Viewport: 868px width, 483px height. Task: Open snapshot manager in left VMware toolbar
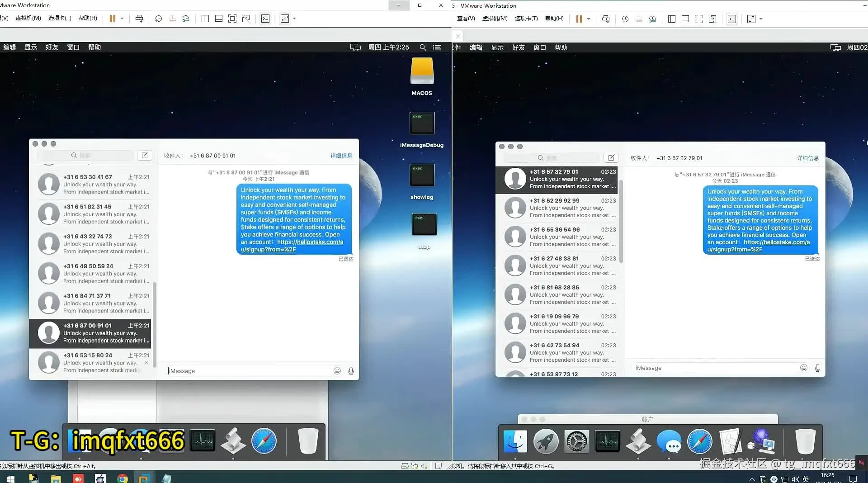pos(186,19)
